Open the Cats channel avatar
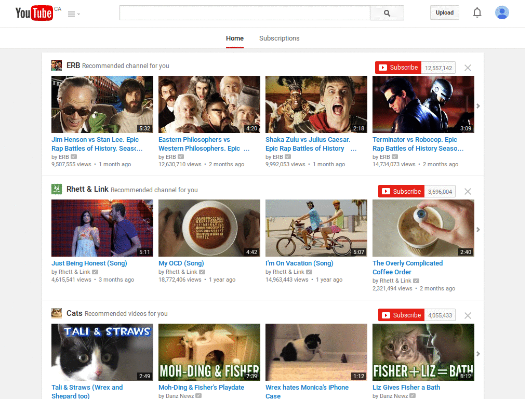Image resolution: width=532 pixels, height=399 pixels. [57, 313]
